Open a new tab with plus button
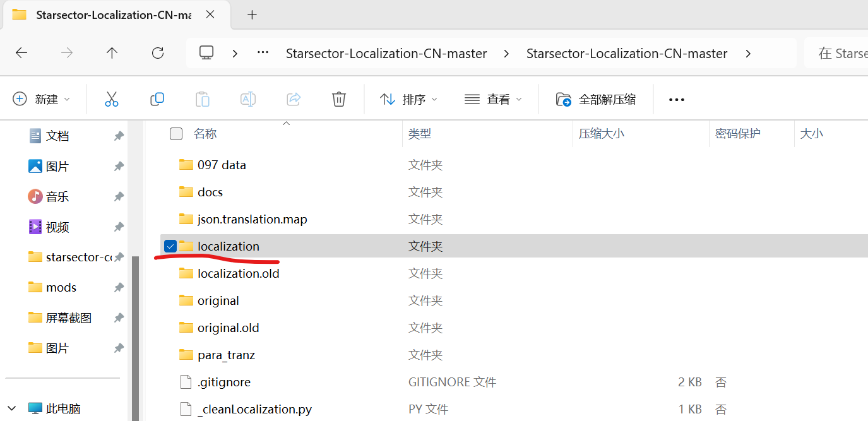Viewport: 868px width, 421px height. click(x=252, y=15)
